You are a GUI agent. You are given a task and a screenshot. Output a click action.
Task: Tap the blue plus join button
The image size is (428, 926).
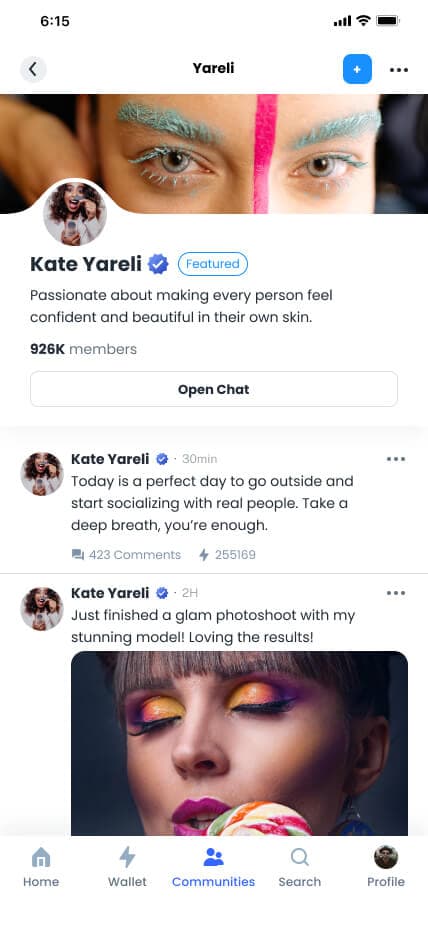[x=357, y=69]
